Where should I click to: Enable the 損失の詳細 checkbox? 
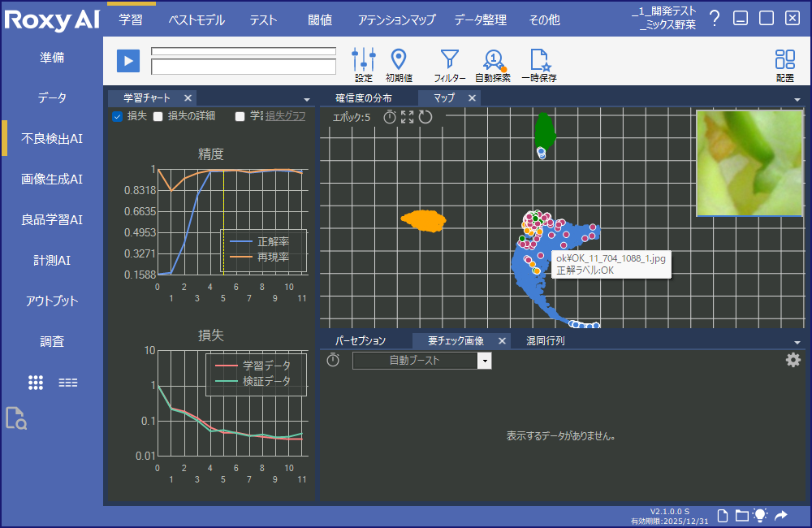coord(158,116)
